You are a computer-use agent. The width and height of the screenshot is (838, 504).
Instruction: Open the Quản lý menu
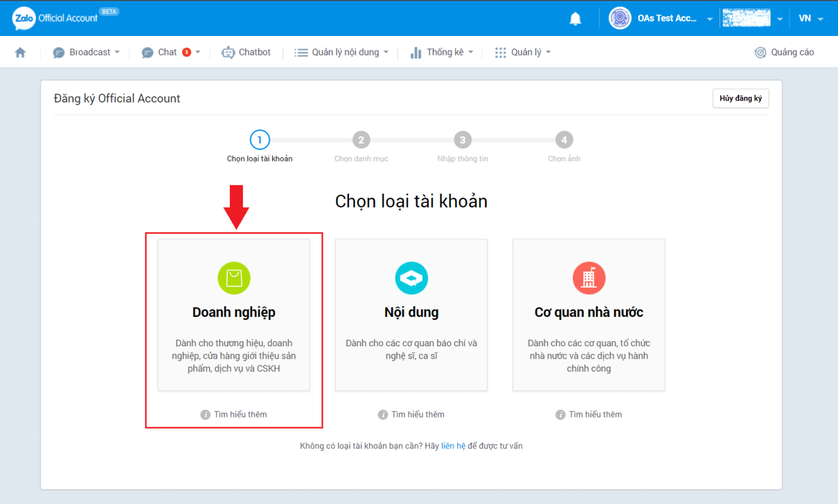point(522,52)
